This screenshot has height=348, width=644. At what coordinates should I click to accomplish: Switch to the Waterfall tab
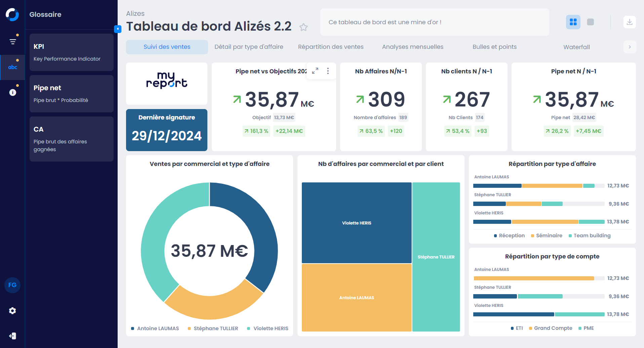(576, 47)
